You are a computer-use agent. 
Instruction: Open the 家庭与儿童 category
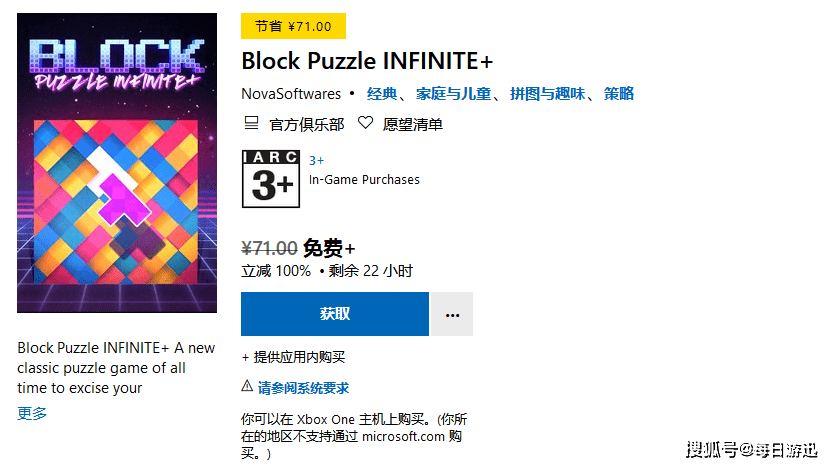453,94
